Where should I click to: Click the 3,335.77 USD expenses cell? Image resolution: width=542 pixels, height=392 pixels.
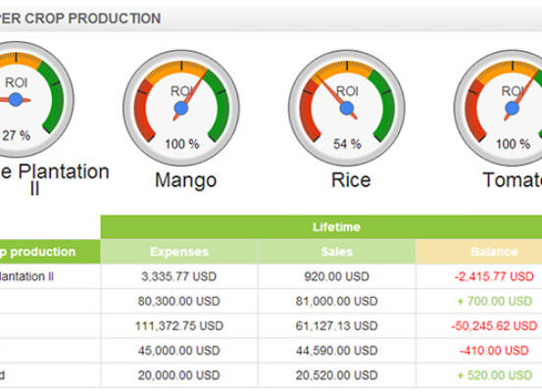[x=179, y=276]
